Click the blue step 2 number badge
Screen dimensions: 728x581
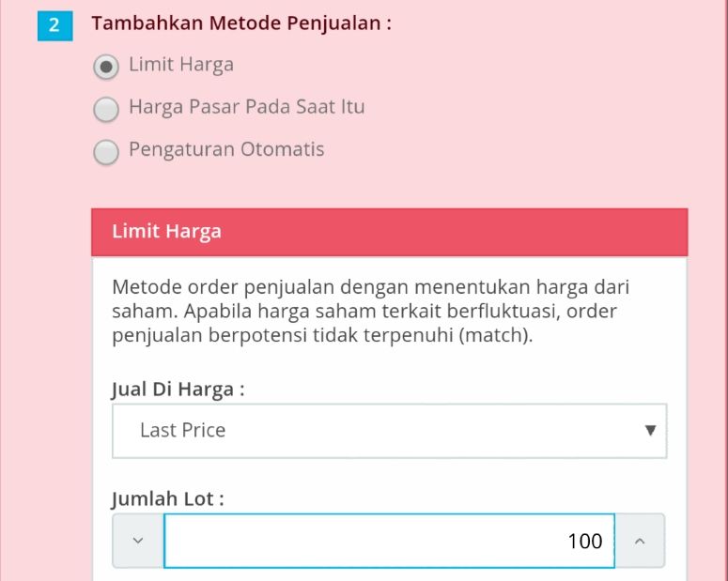(54, 25)
